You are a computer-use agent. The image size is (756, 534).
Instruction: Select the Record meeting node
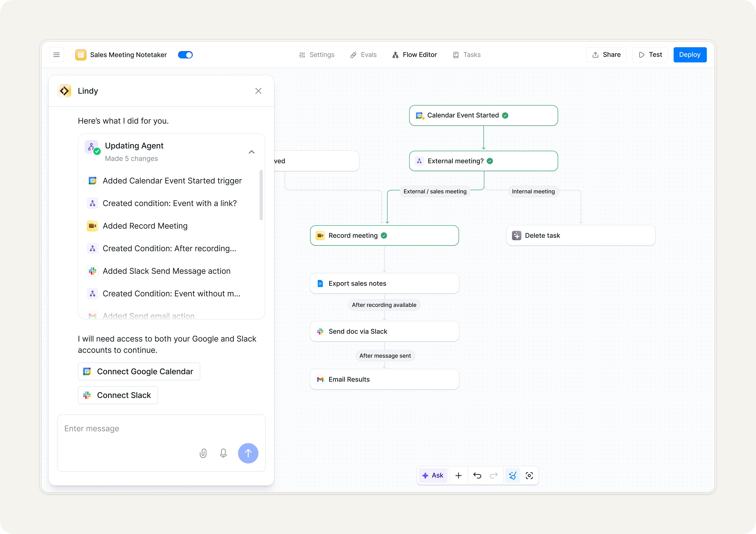384,236
